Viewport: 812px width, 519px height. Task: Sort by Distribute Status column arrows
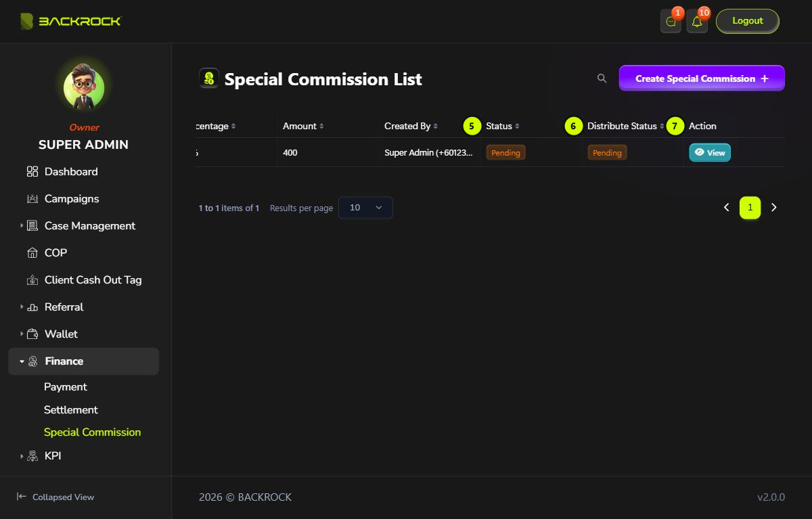point(662,127)
